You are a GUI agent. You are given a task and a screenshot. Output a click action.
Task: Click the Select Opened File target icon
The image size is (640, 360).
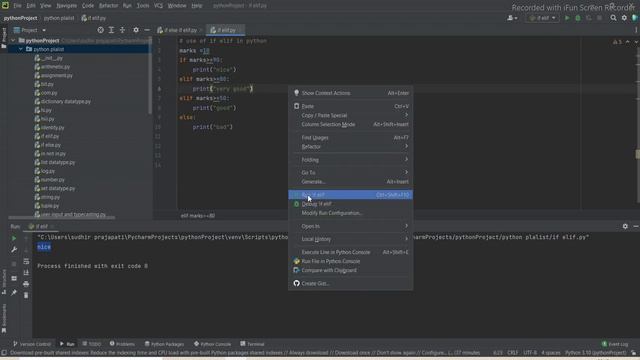(100, 30)
